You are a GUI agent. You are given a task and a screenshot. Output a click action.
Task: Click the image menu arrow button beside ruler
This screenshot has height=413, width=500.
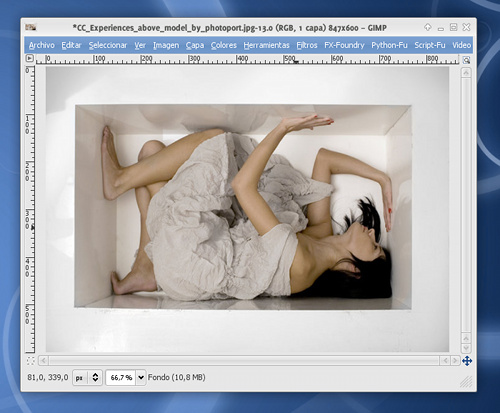pyautogui.click(x=30, y=58)
